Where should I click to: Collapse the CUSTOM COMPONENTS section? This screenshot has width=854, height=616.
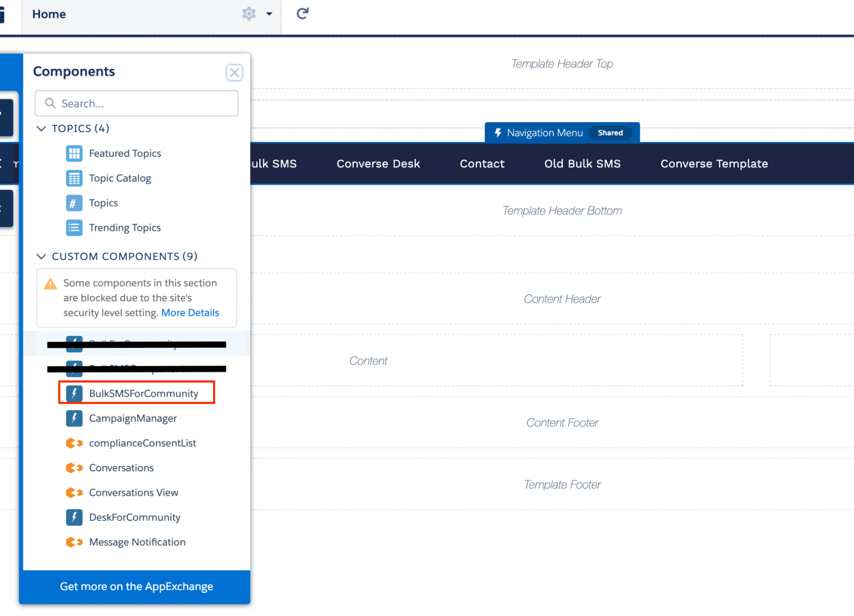click(41, 256)
